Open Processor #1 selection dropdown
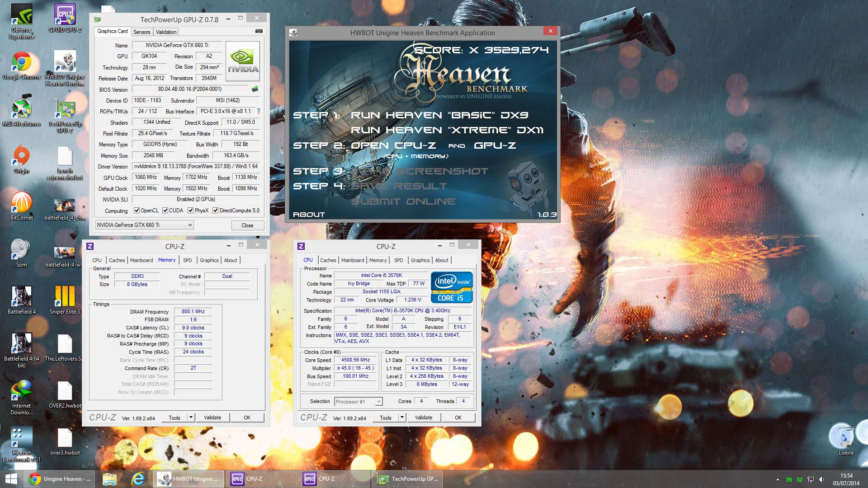The image size is (868, 488). [359, 402]
